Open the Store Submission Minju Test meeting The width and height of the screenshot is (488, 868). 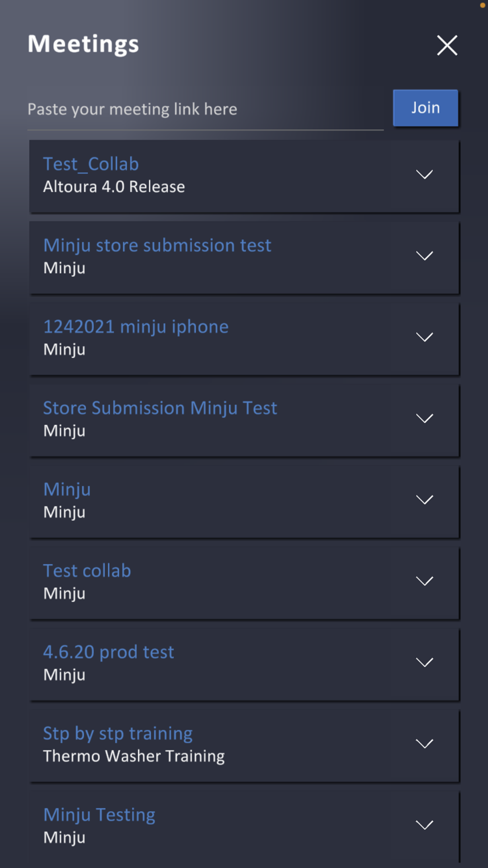pos(160,408)
